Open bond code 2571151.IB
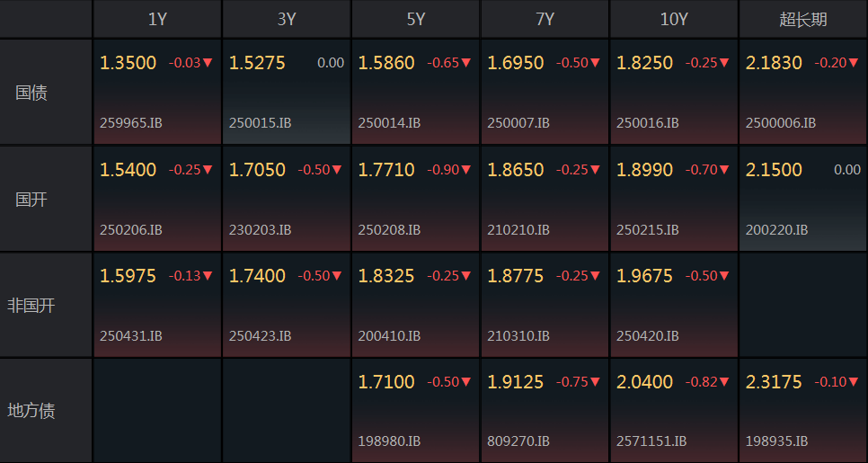Screen dimensions: 868x463 point(651,441)
